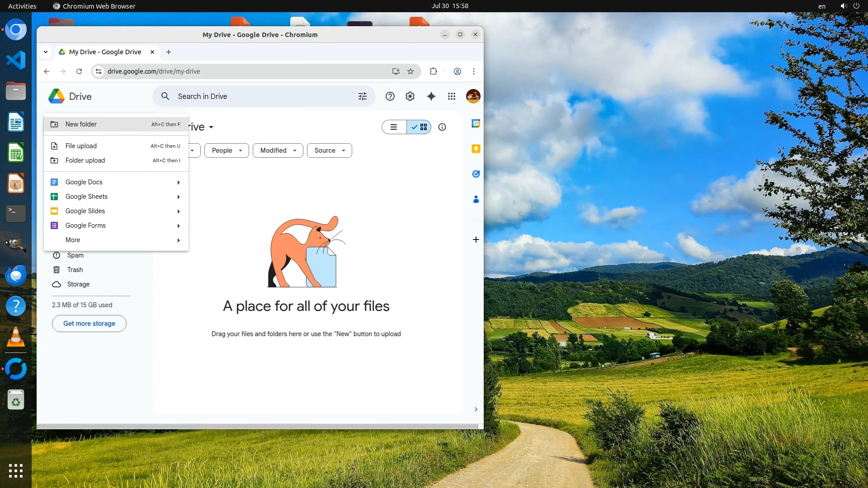Open Google apps grid launcher
The height and width of the screenshot is (488, 868).
tap(451, 96)
